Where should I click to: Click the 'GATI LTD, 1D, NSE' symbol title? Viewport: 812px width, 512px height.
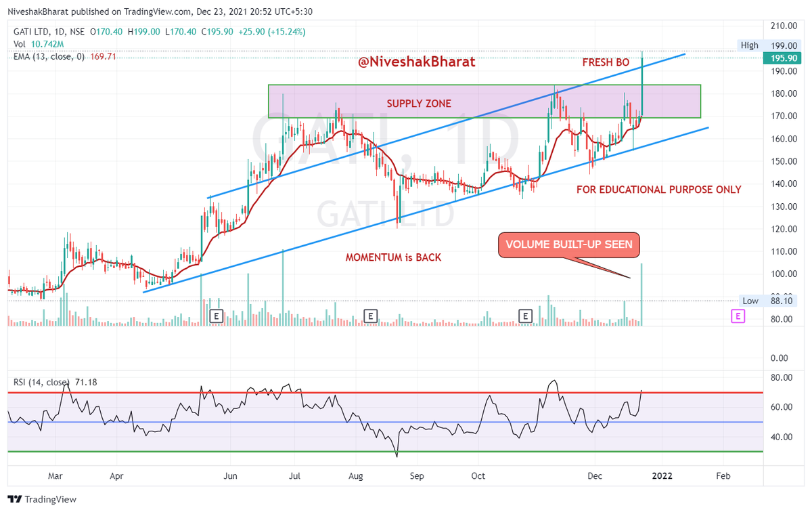coord(49,31)
